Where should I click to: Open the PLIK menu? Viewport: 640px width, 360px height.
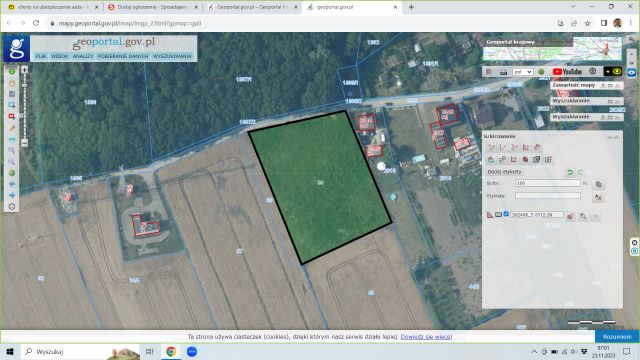[40, 56]
